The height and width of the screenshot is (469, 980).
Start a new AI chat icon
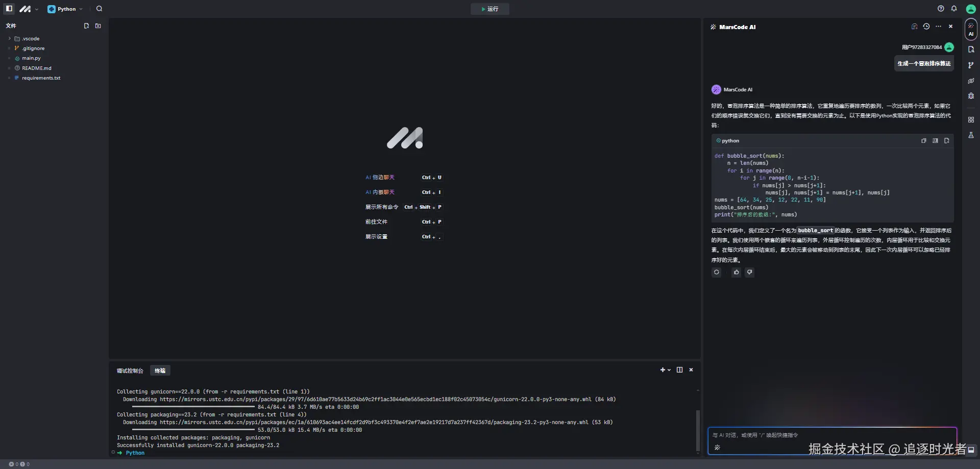(914, 27)
